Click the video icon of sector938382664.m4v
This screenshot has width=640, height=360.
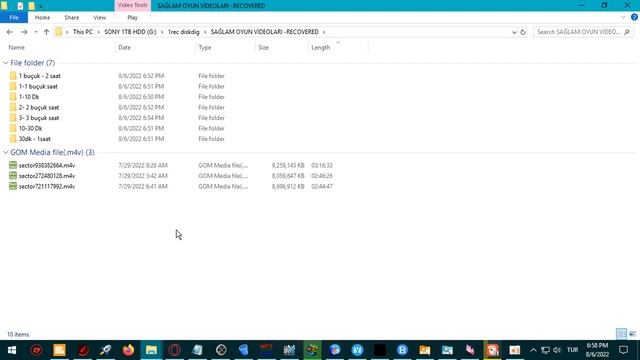click(x=13, y=165)
